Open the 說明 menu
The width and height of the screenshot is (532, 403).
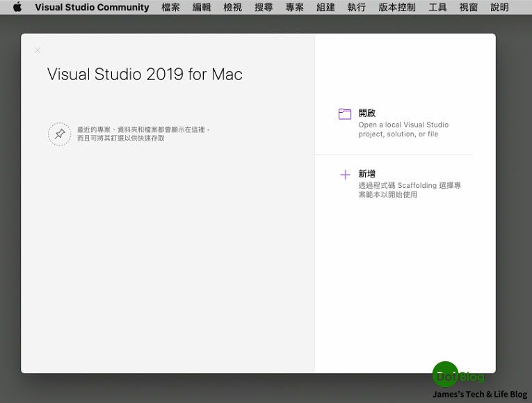click(x=499, y=7)
